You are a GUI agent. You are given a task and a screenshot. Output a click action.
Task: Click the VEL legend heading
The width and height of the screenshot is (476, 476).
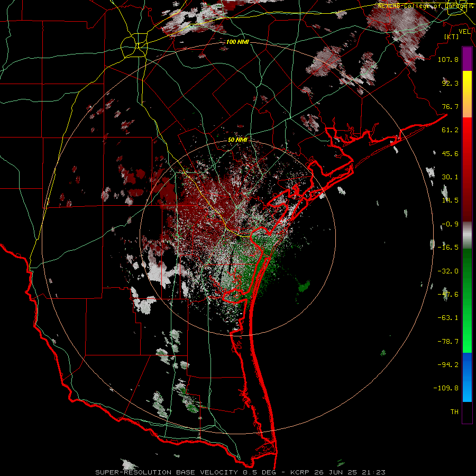point(464,31)
